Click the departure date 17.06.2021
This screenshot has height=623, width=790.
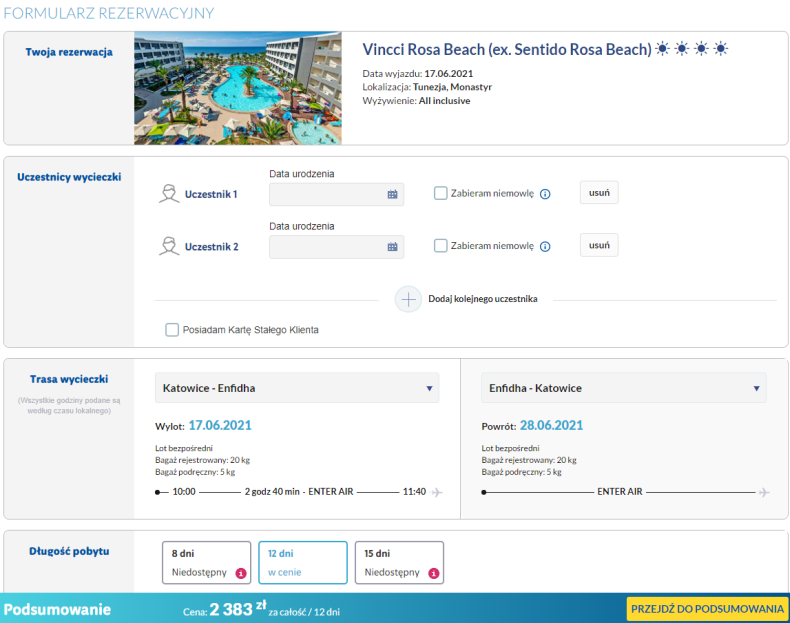(220, 426)
